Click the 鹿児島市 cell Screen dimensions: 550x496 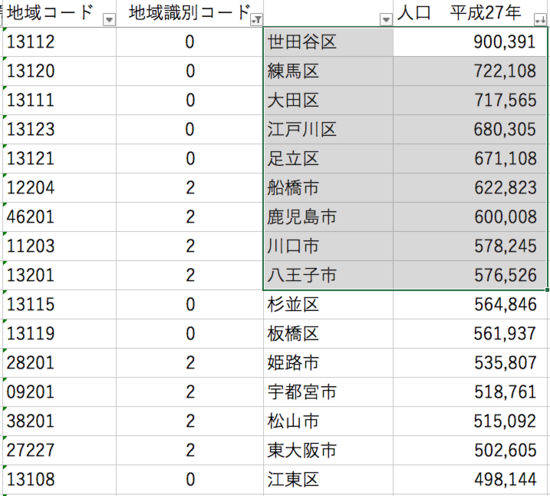(328, 217)
